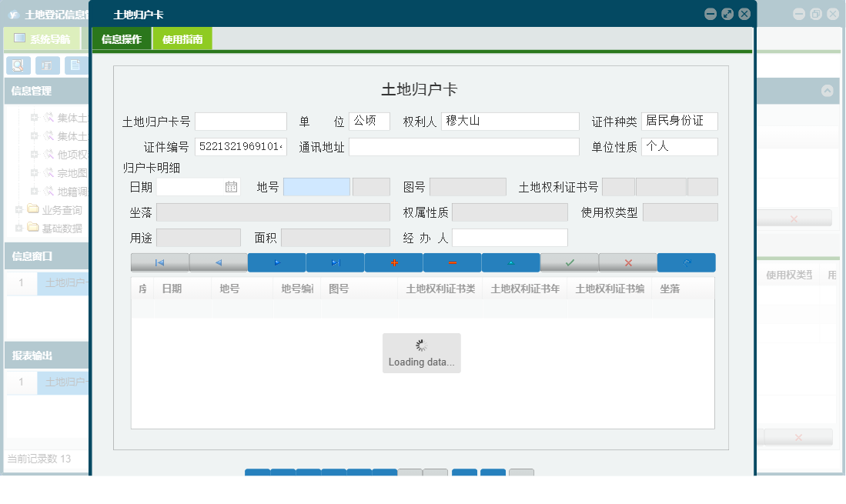Click the 地号 column header in grid
The width and height of the screenshot is (846, 504).
click(x=242, y=289)
